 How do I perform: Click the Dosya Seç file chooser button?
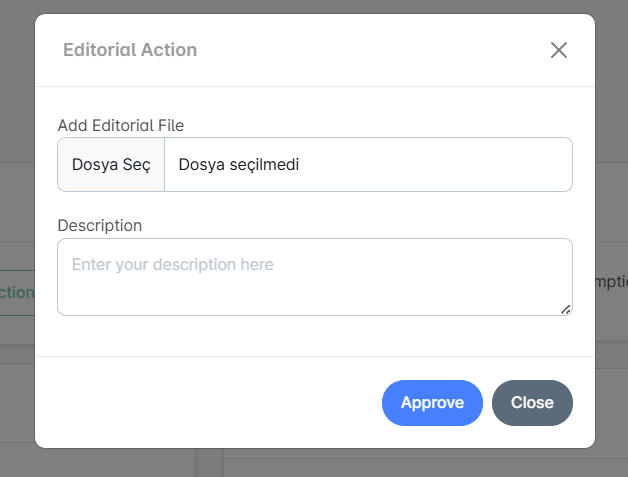tap(111, 165)
